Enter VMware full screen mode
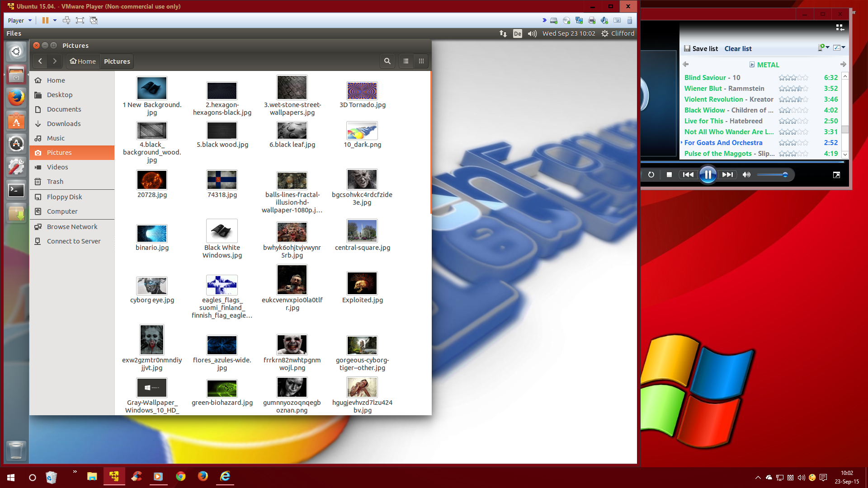 pos(80,20)
